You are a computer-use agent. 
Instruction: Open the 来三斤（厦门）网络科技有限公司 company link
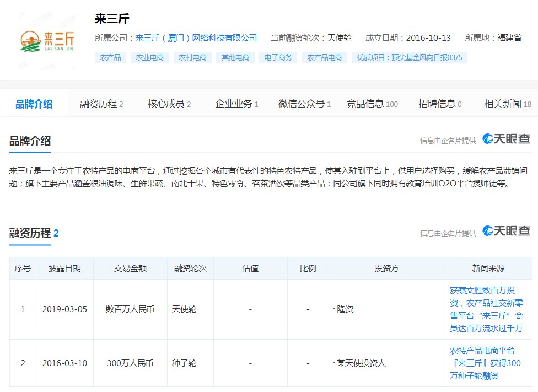[196, 38]
